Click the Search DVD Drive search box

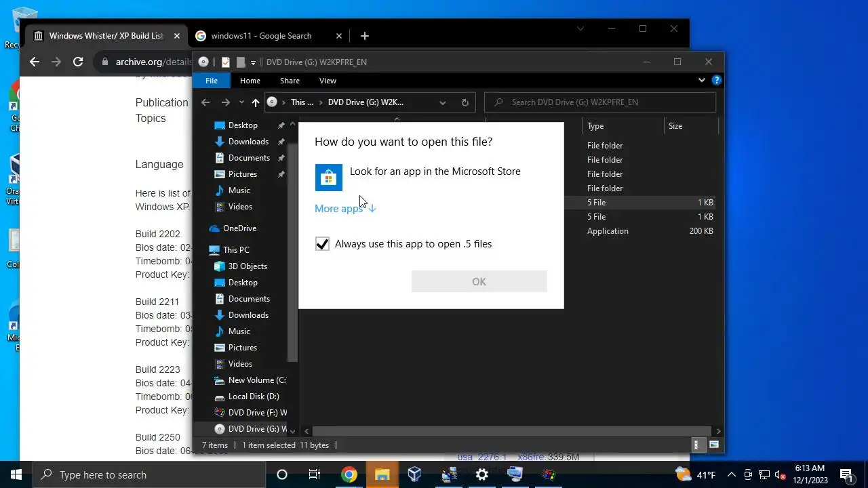click(x=600, y=102)
